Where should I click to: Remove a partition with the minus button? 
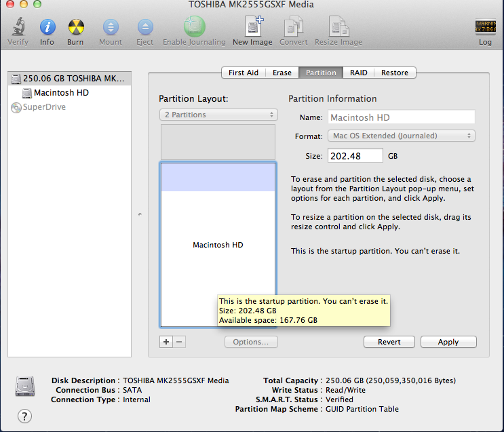coord(179,342)
